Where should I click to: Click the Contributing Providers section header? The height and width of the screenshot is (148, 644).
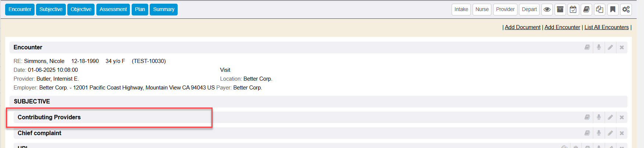pos(49,117)
